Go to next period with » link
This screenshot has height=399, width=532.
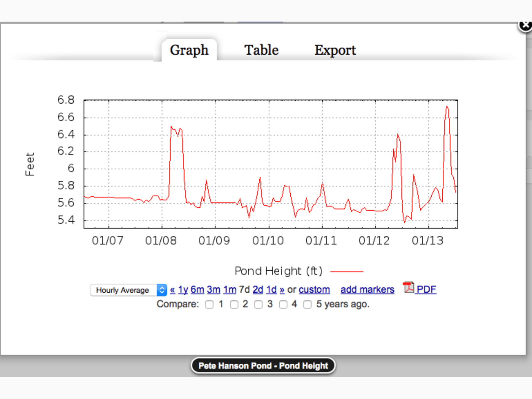pos(282,290)
